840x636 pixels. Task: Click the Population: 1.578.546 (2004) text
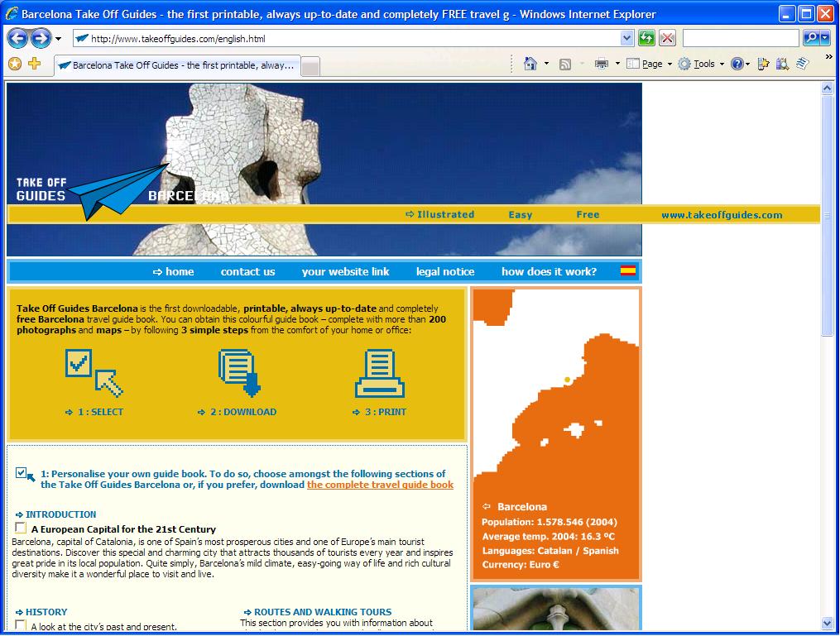(550, 522)
